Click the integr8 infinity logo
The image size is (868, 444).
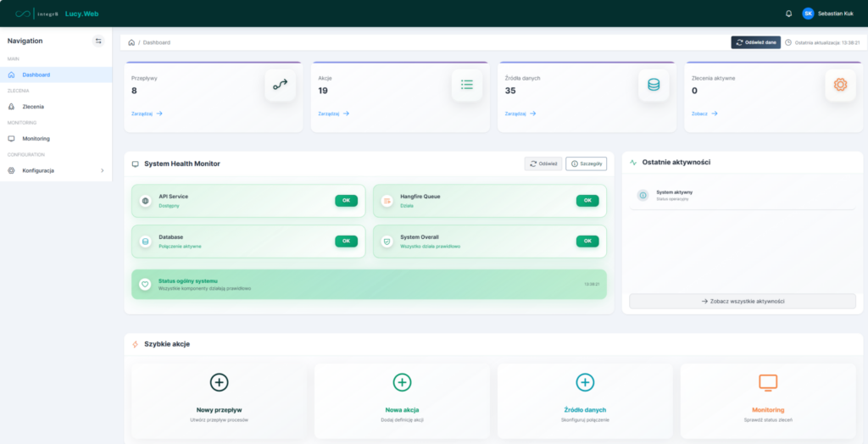click(23, 14)
